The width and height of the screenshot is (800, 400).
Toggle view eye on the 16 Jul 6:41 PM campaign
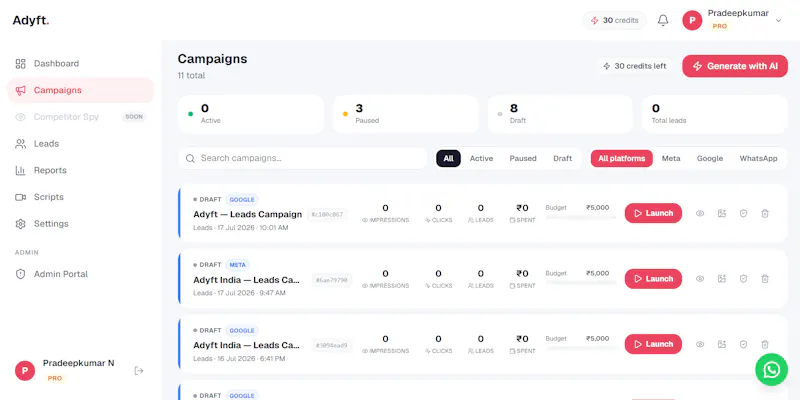point(700,344)
